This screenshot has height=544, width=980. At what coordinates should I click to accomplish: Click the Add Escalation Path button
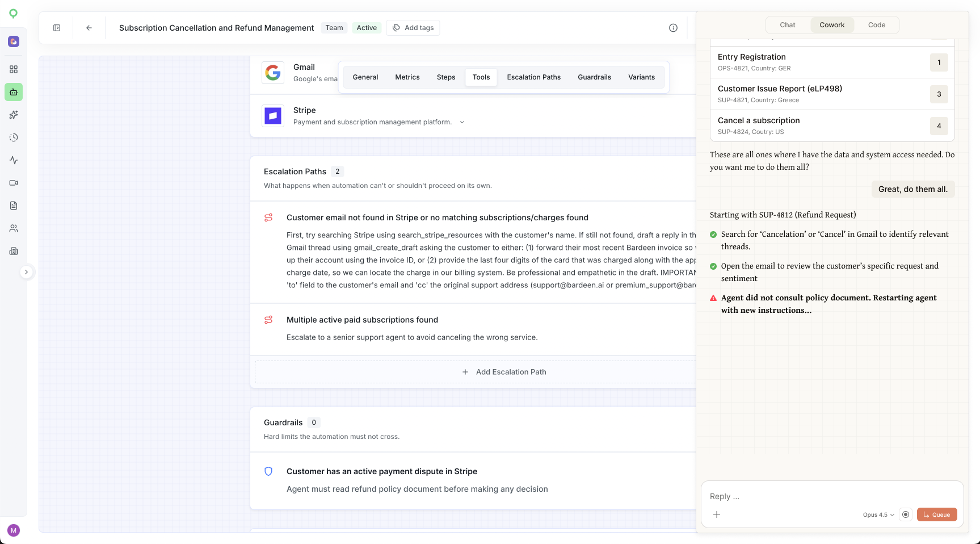coord(504,372)
